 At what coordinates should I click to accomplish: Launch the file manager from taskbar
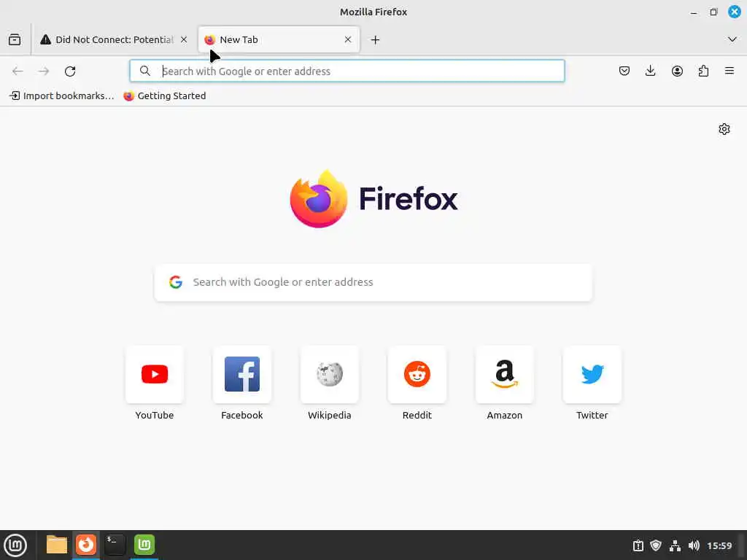[x=57, y=545]
